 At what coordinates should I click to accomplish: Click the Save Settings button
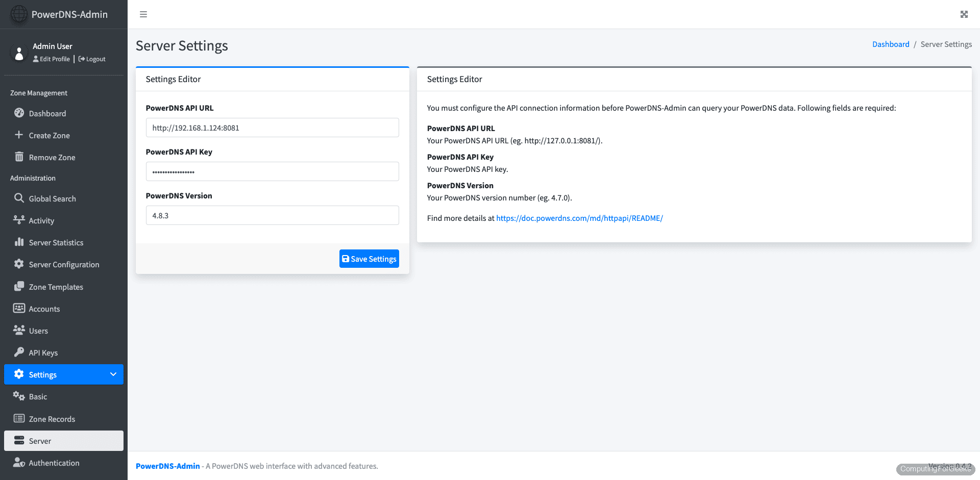pos(369,259)
